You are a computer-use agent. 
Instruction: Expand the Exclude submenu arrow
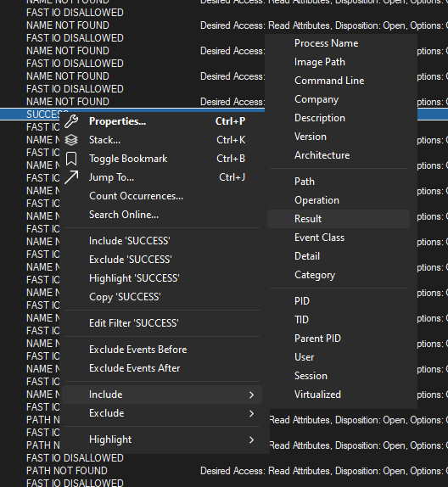coord(252,413)
